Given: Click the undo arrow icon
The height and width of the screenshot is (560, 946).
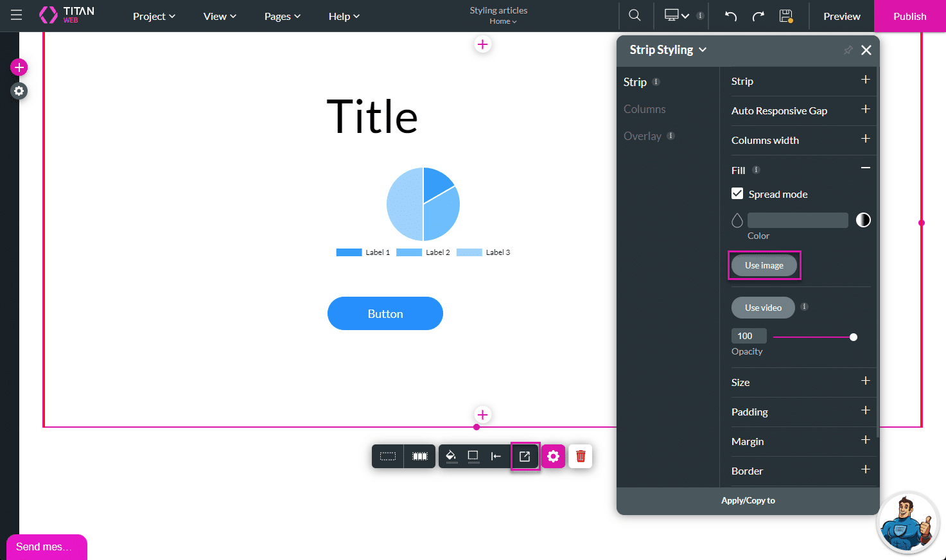Looking at the screenshot, I should pos(730,16).
